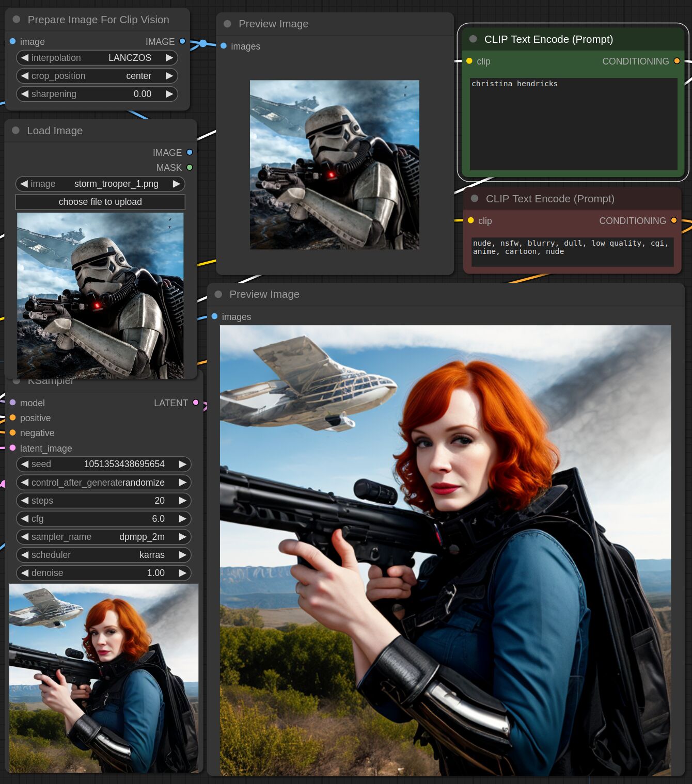Click right arrow of crop_position
Viewport: 692px width, 784px height.
click(x=169, y=76)
